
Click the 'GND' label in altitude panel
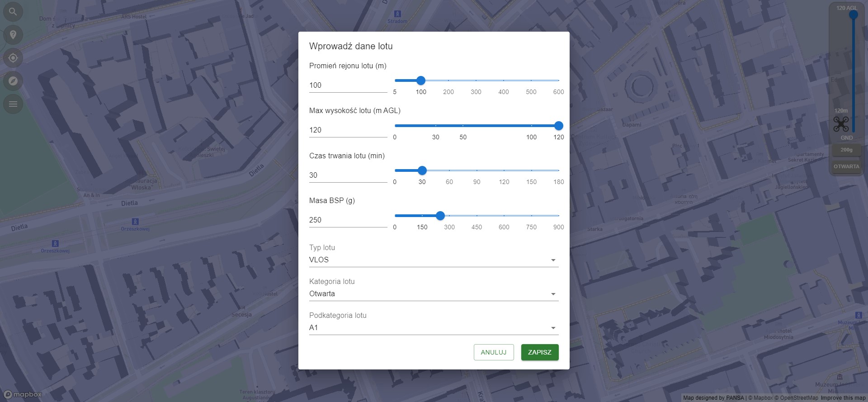(847, 138)
